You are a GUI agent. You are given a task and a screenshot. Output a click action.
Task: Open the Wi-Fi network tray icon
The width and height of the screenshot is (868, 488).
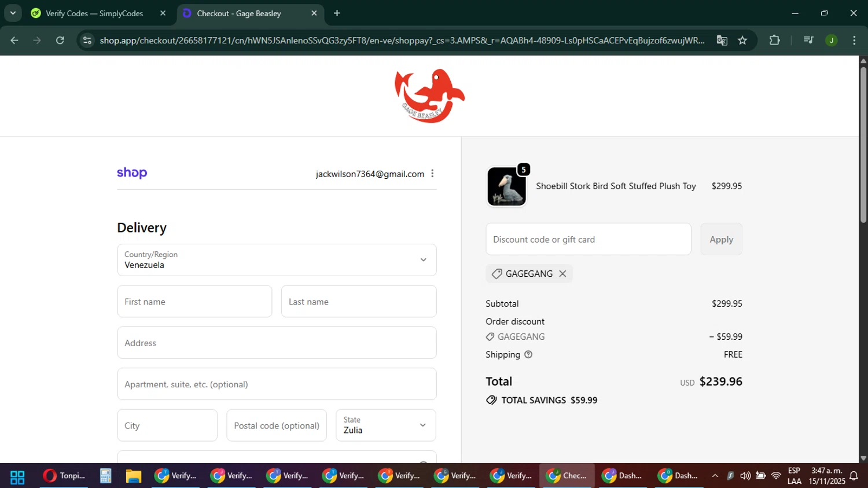[x=776, y=476]
